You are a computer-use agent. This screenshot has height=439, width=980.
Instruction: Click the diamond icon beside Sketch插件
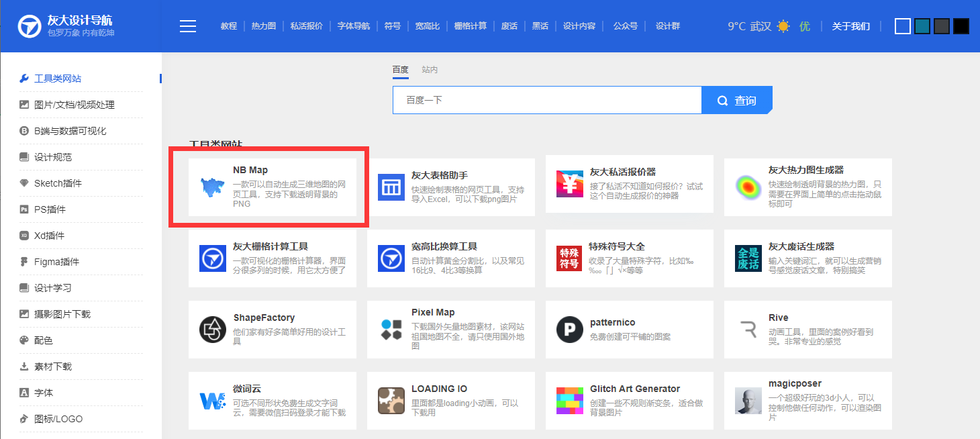point(24,183)
